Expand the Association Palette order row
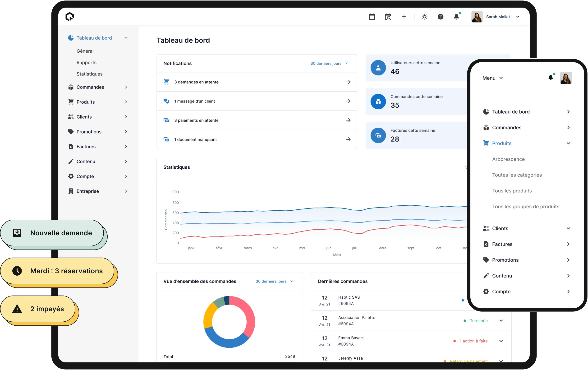588x370 pixels. click(501, 321)
